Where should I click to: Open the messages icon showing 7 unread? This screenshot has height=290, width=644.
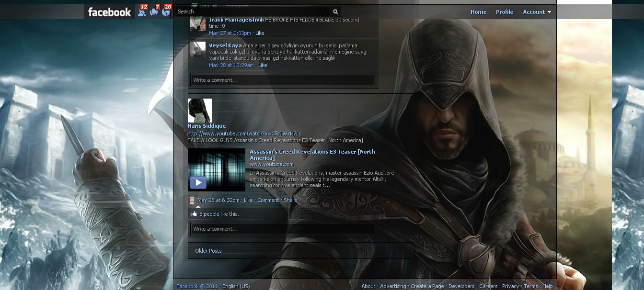click(x=154, y=12)
